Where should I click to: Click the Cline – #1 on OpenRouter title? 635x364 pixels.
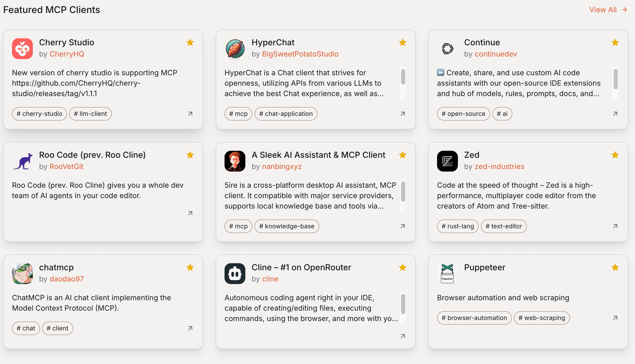click(301, 267)
